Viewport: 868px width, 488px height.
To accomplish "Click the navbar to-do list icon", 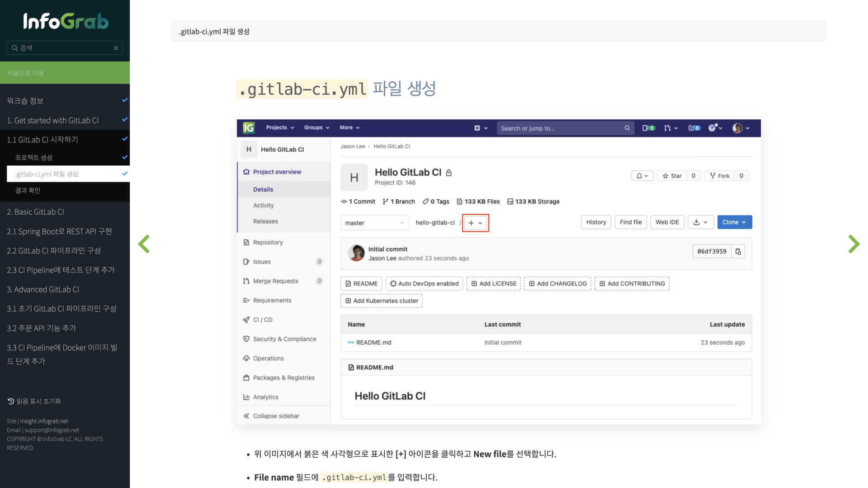I will 694,128.
